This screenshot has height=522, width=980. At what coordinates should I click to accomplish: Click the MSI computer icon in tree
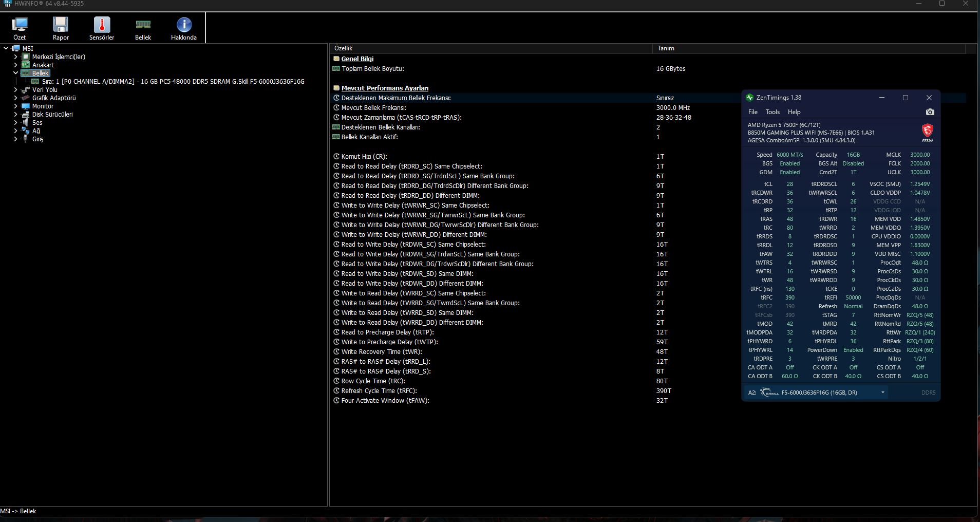point(16,48)
